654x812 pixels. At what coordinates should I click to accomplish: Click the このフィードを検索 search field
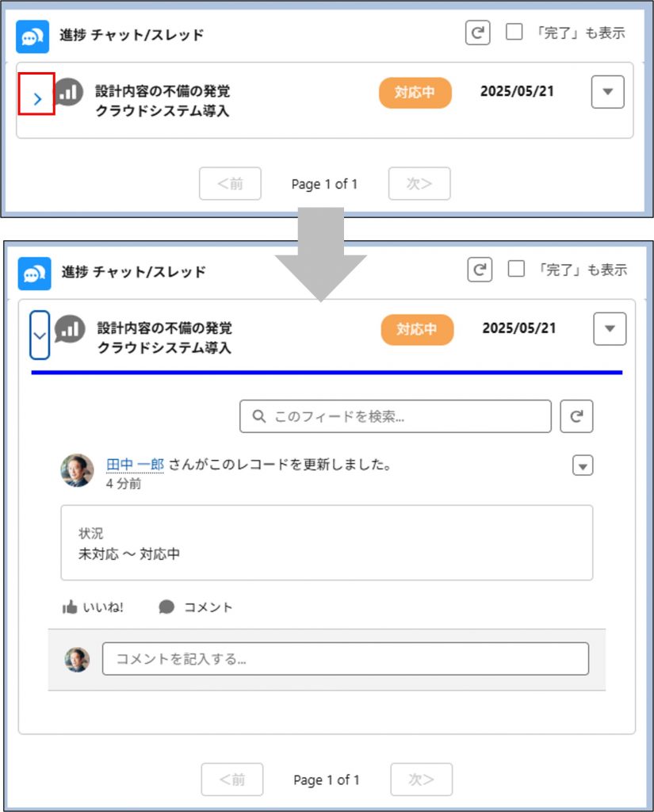(x=395, y=416)
